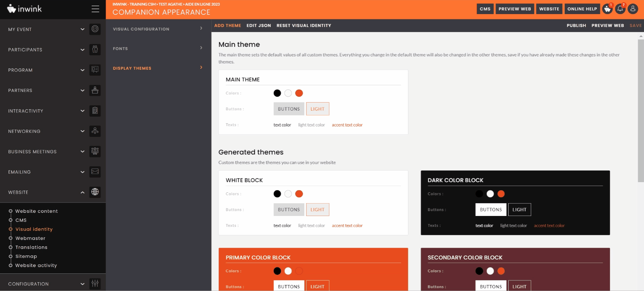Open Visual Configuration settings panel
Screen dimensions: 644x291
(x=158, y=29)
